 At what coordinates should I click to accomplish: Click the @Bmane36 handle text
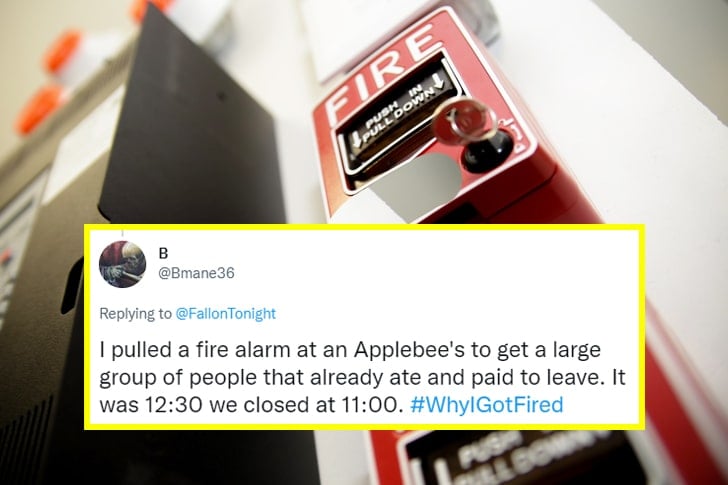point(196,273)
